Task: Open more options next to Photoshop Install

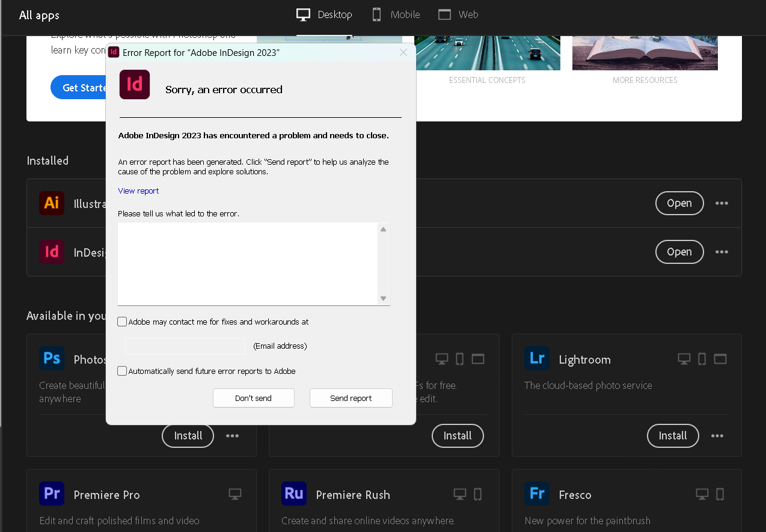Action: tap(233, 436)
